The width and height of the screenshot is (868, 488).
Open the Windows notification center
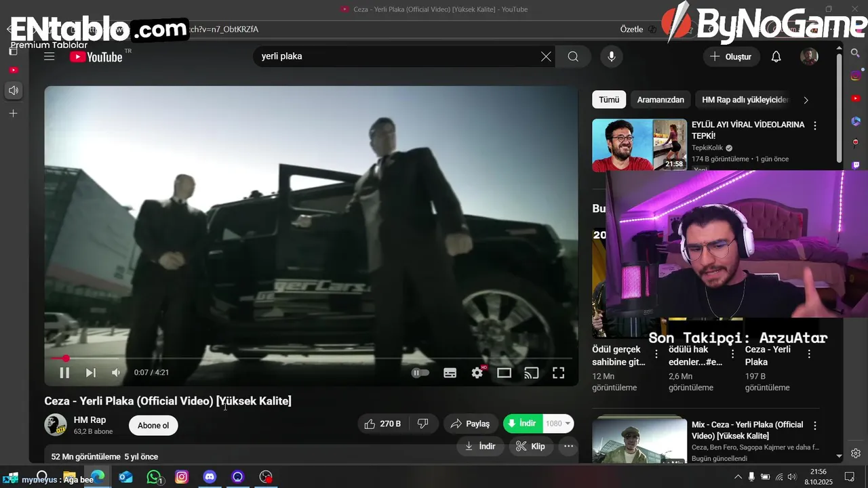click(849, 477)
